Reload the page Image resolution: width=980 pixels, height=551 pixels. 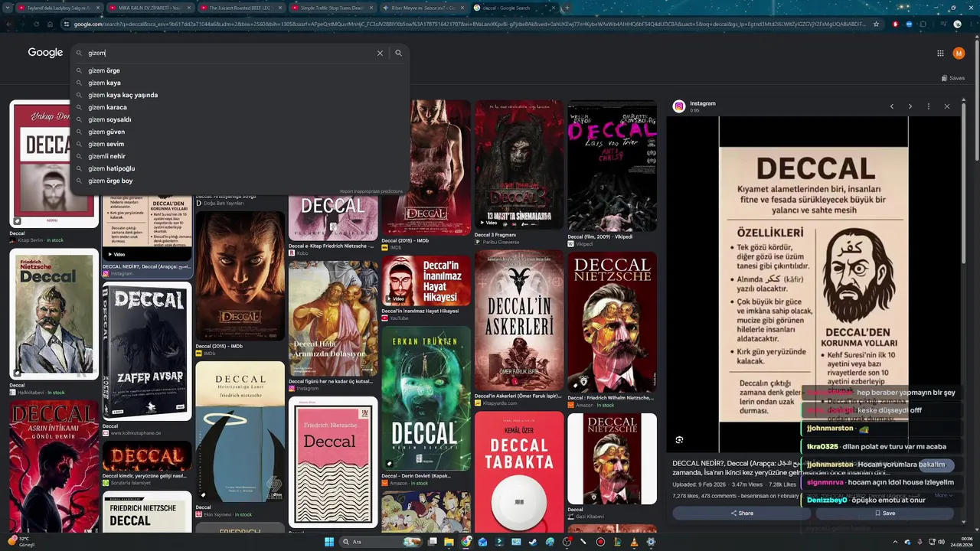click(36, 24)
